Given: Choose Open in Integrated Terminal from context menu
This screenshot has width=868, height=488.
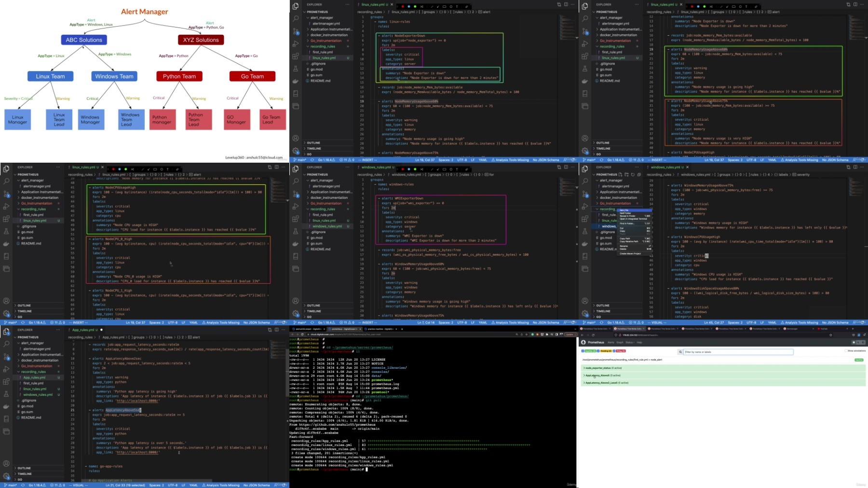Looking at the screenshot, I should (x=634, y=219).
